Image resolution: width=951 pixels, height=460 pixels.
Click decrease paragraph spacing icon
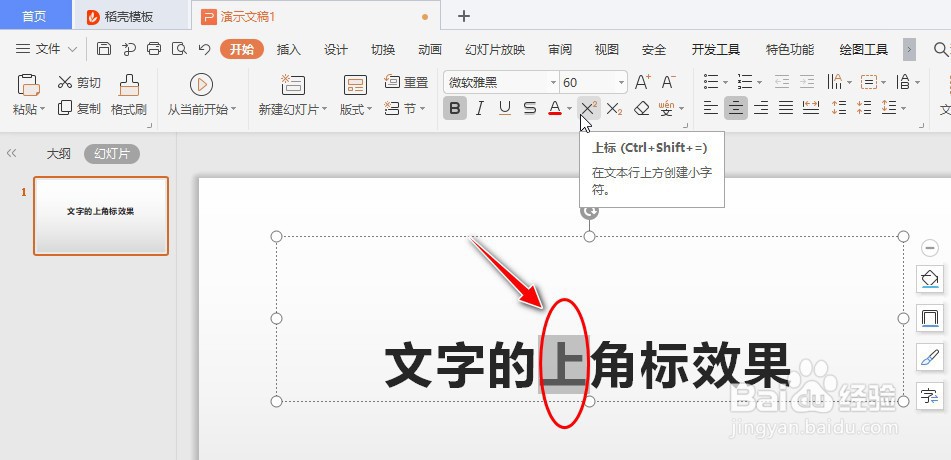click(x=864, y=108)
